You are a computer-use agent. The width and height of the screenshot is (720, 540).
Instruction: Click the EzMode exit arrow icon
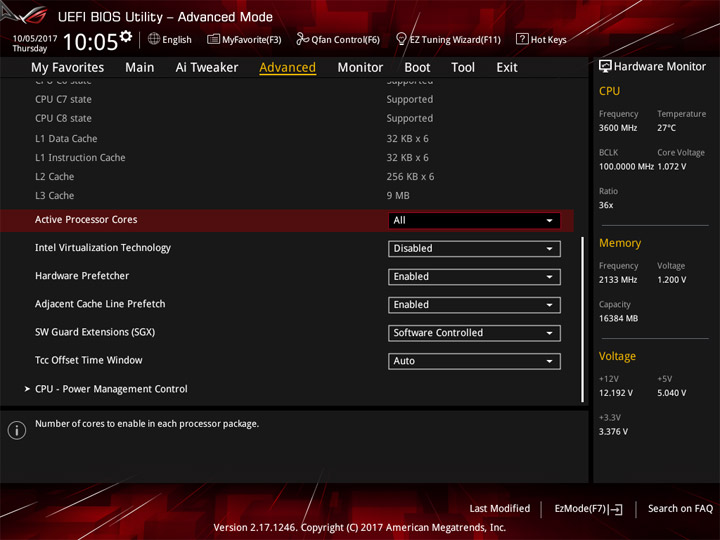[617, 509]
